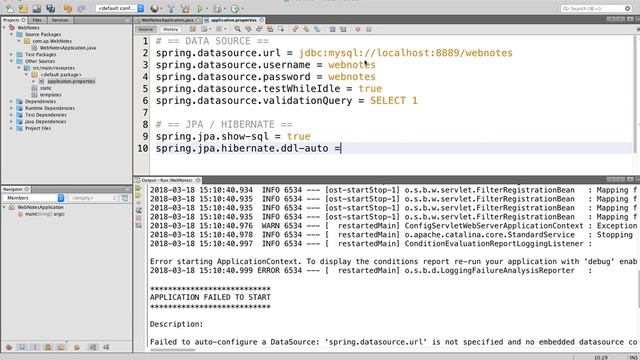Click the Profile Project toolbar icon

235,8
